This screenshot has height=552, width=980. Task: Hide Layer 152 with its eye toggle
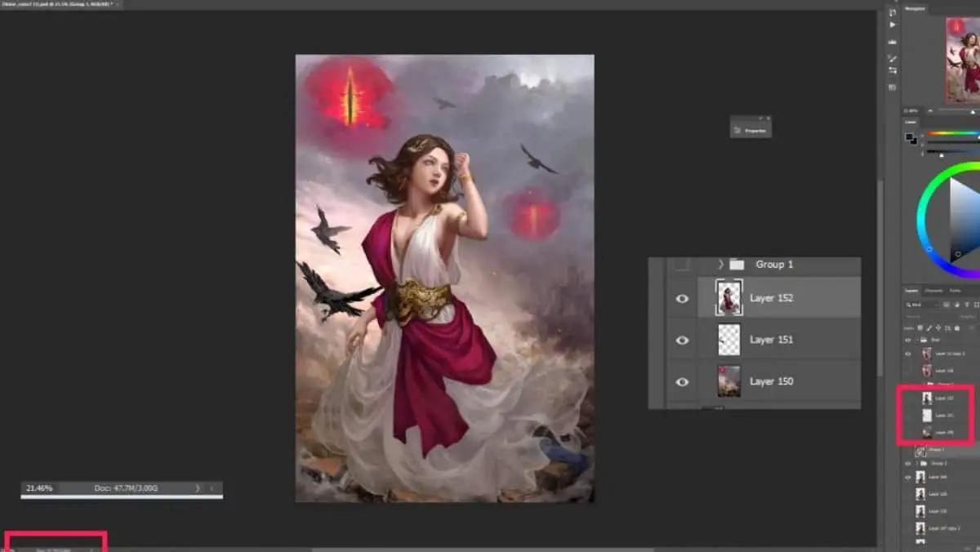point(682,298)
